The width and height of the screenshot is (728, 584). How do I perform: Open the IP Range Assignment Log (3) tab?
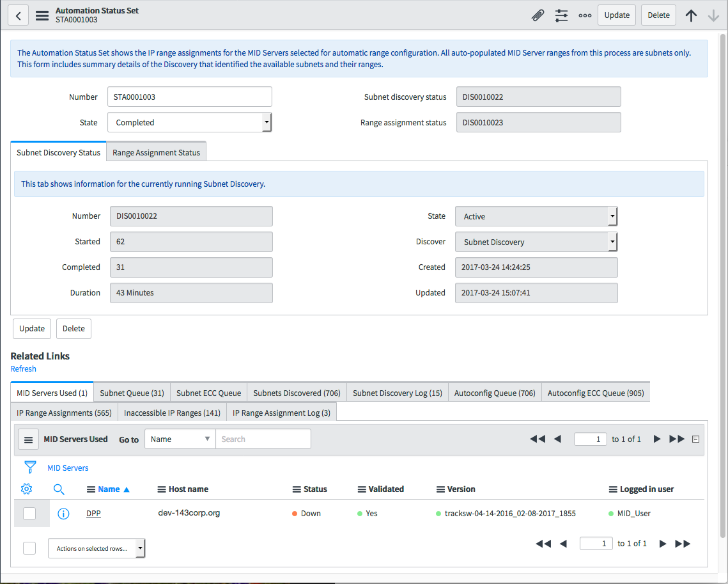(281, 413)
